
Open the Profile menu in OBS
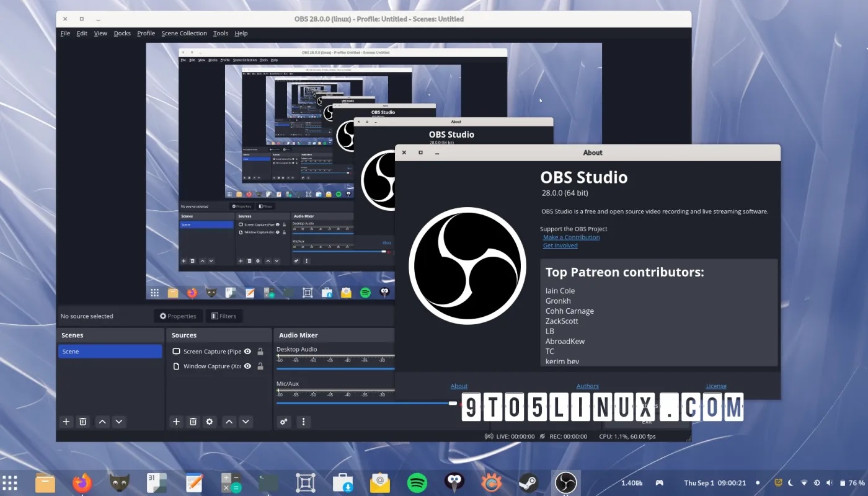pos(146,33)
